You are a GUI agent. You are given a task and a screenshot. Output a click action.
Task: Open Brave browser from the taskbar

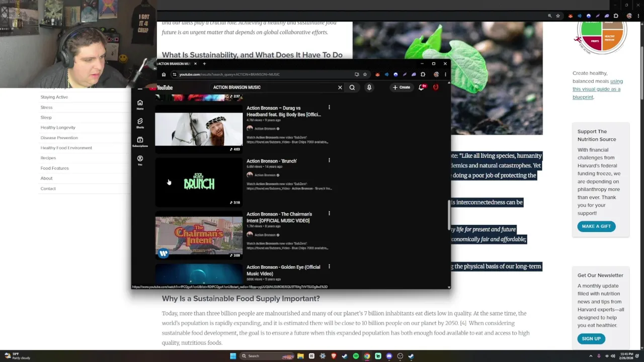(334, 356)
